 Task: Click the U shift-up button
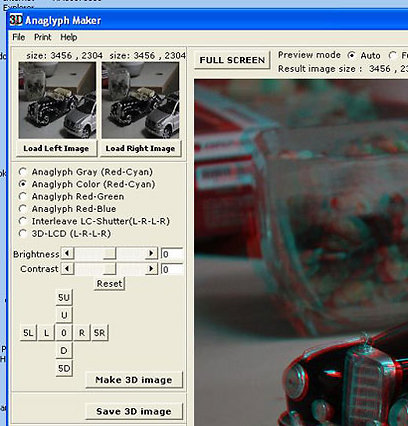[x=64, y=315]
